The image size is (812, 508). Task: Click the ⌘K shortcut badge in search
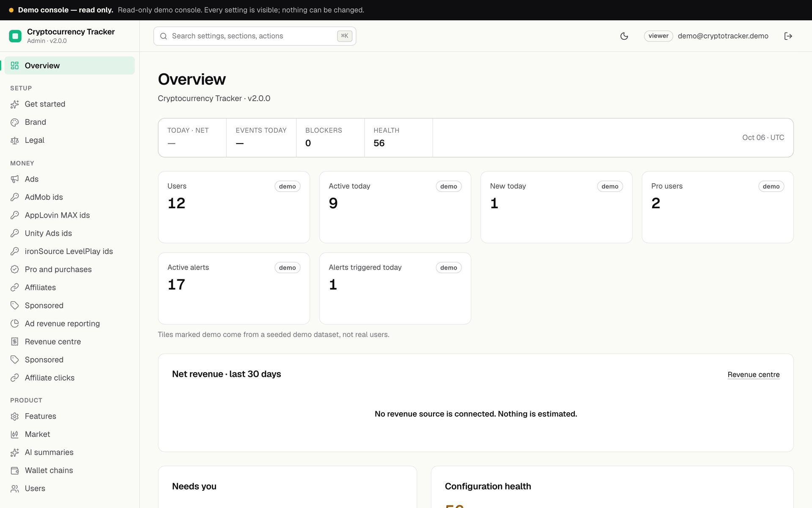click(344, 36)
